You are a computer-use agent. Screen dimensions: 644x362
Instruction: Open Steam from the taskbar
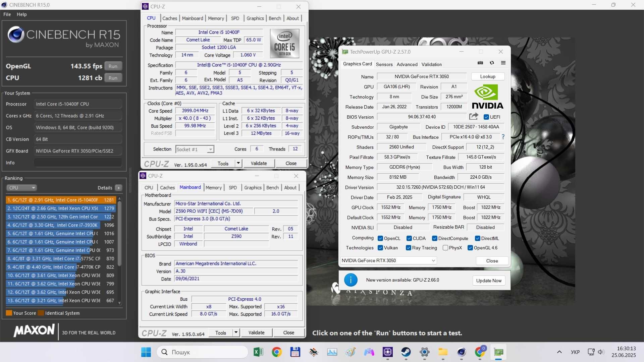coord(406,352)
